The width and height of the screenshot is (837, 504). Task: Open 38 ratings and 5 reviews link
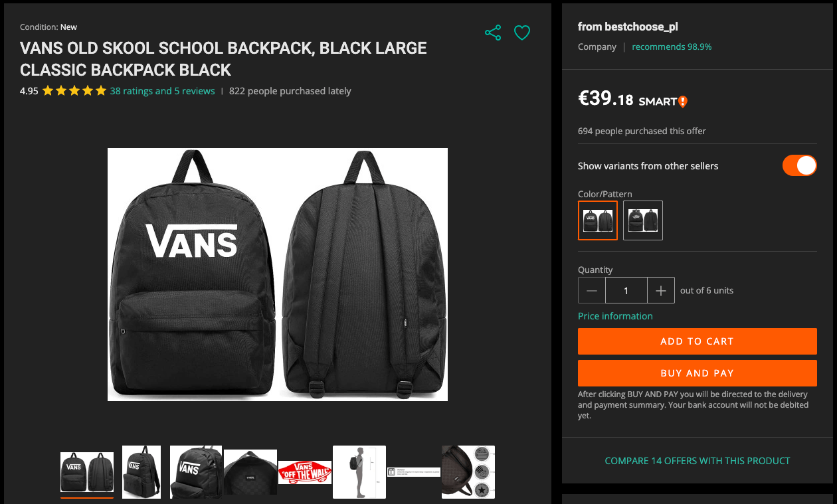tap(163, 91)
